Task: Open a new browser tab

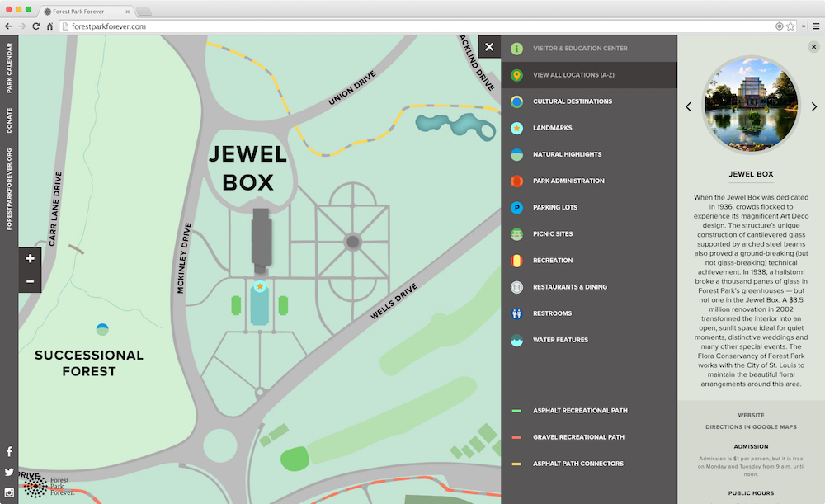Action: click(x=144, y=12)
